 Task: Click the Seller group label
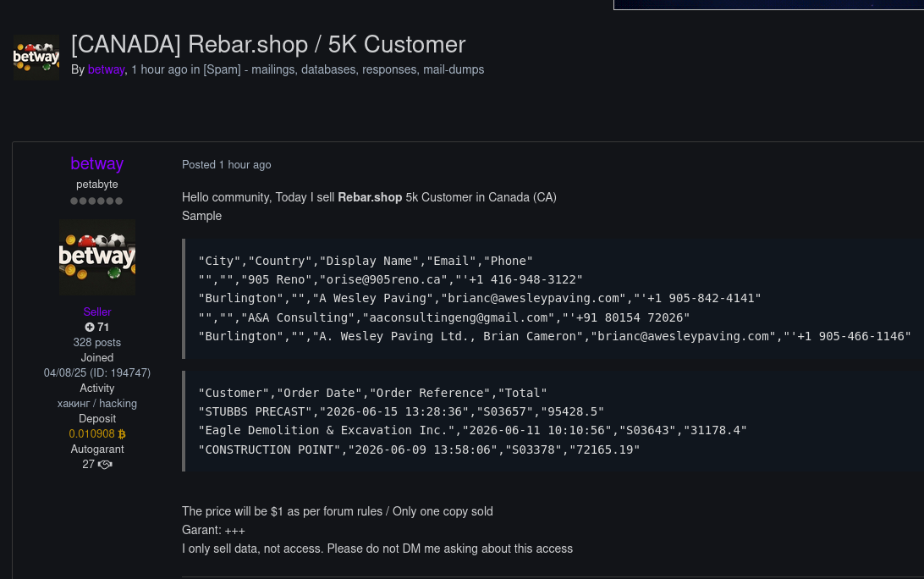97,312
